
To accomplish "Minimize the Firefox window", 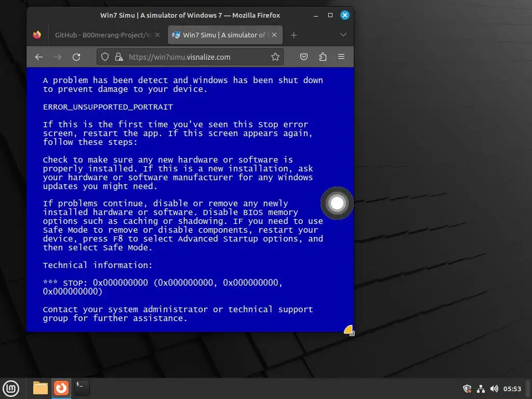I will 316,15.
